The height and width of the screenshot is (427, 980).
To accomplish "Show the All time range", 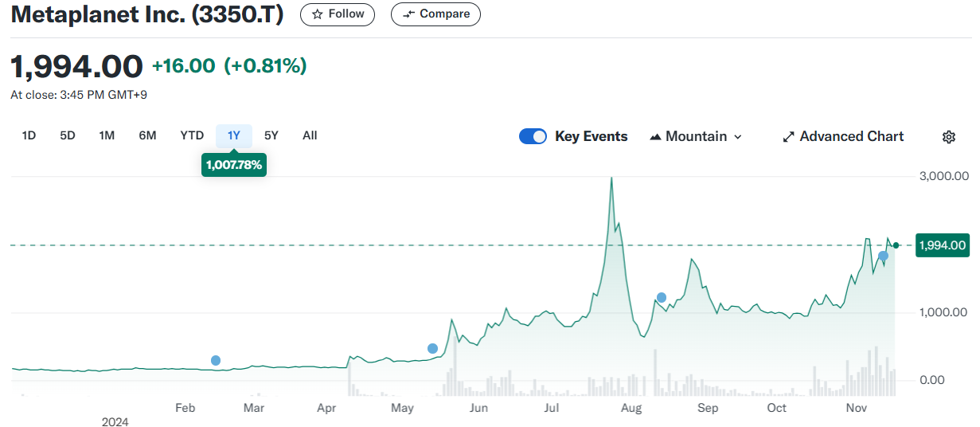I will coord(310,135).
